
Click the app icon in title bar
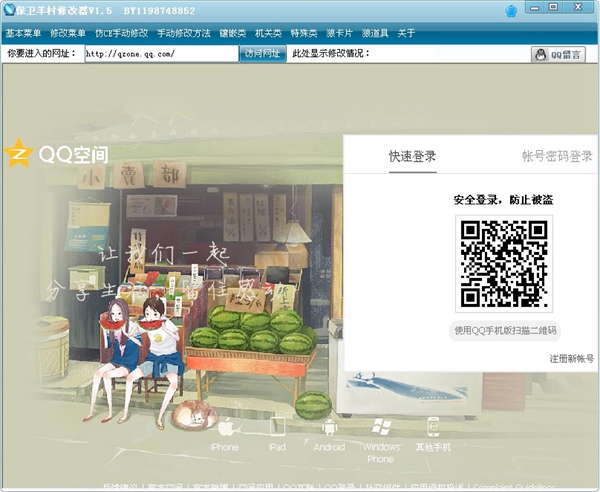click(8, 10)
